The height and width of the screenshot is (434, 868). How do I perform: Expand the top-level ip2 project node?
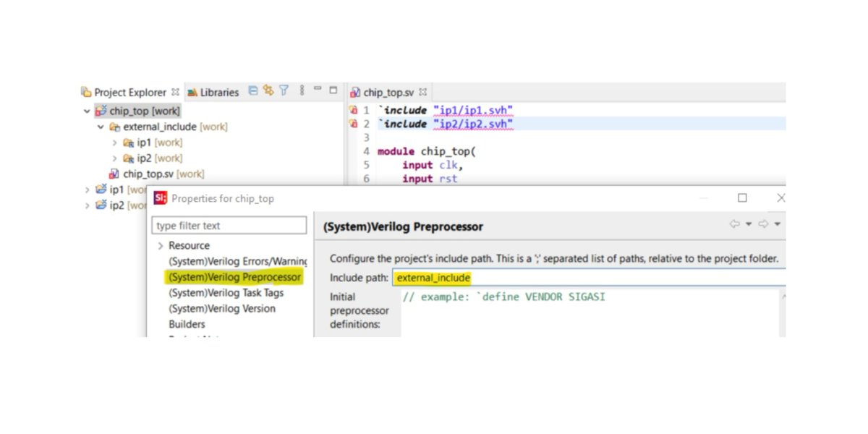pos(88,205)
